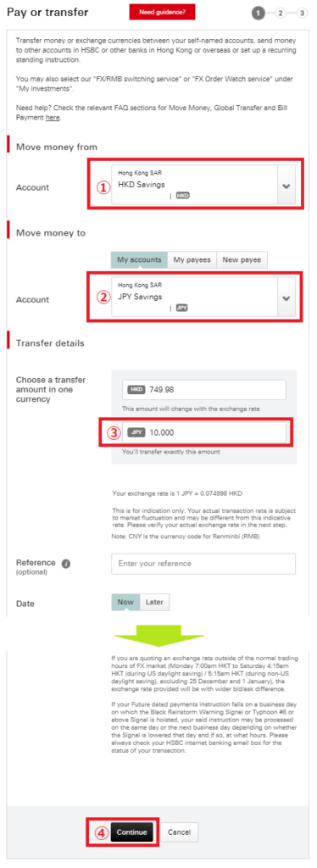Click the Reference info icon
Image resolution: width=317 pixels, height=868 pixels.
[x=66, y=564]
